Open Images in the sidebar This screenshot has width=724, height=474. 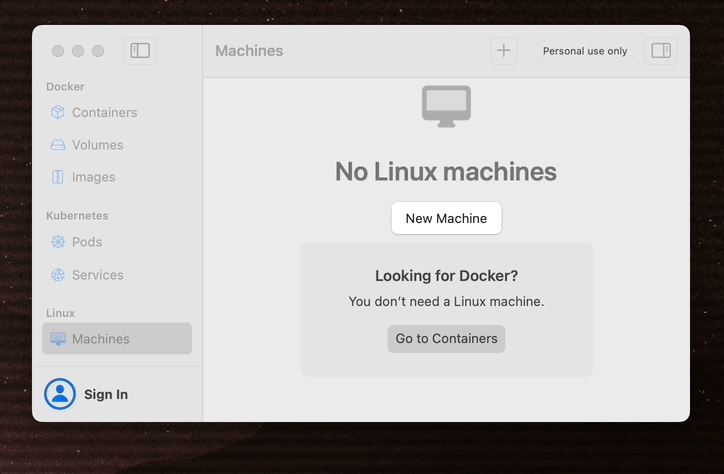117,177
